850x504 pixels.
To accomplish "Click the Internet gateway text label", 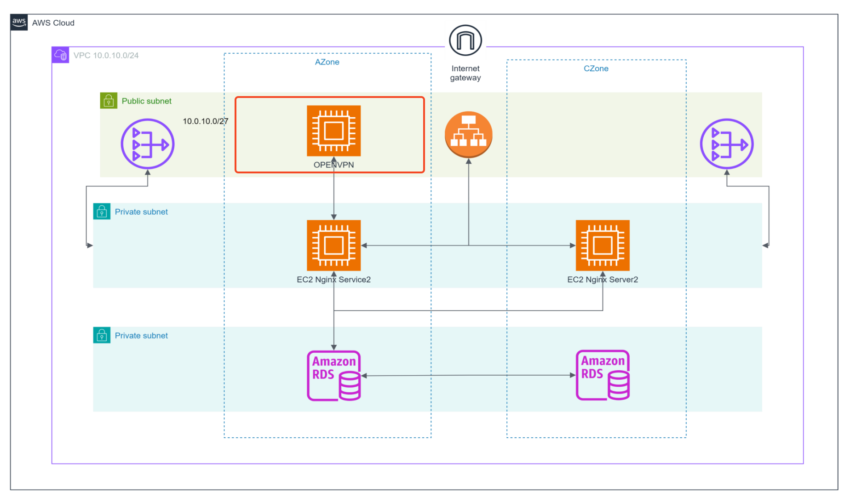I will pyautogui.click(x=465, y=73).
